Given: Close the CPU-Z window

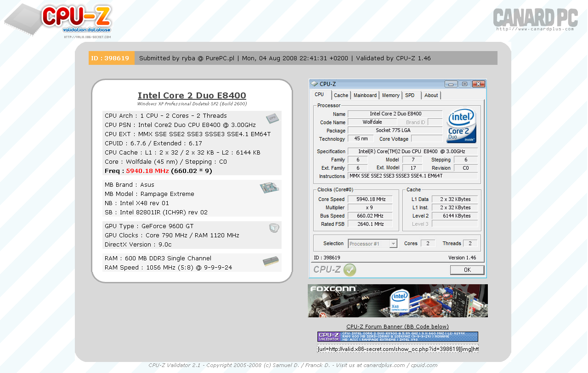Looking at the screenshot, I should (478, 84).
